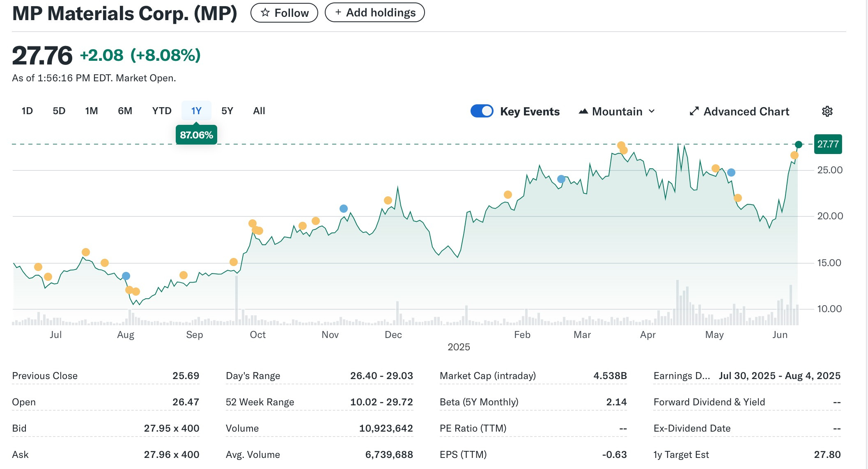Click the 27.77 price label on axis
This screenshot has width=868, height=469.
pyautogui.click(x=828, y=144)
